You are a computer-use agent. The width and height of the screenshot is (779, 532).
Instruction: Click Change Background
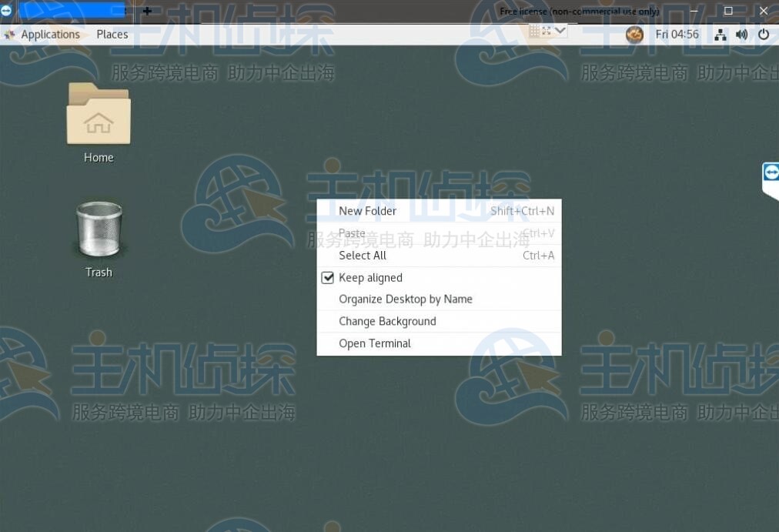pyautogui.click(x=387, y=321)
